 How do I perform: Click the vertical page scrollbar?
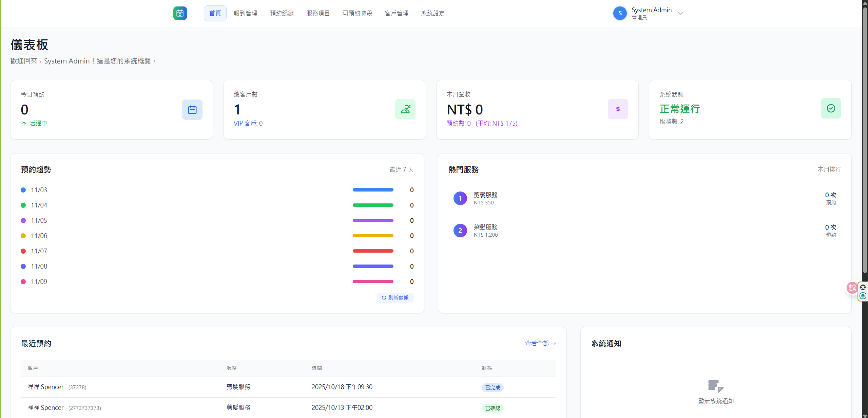(865, 136)
